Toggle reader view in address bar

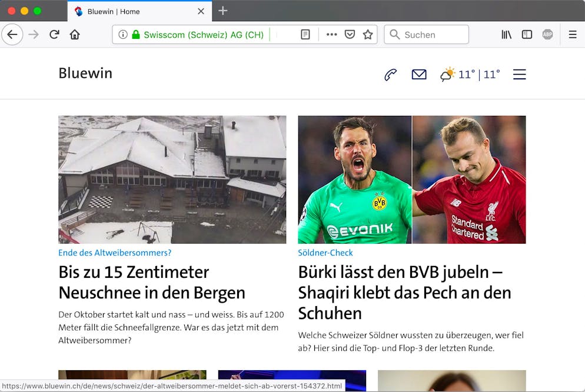click(305, 35)
